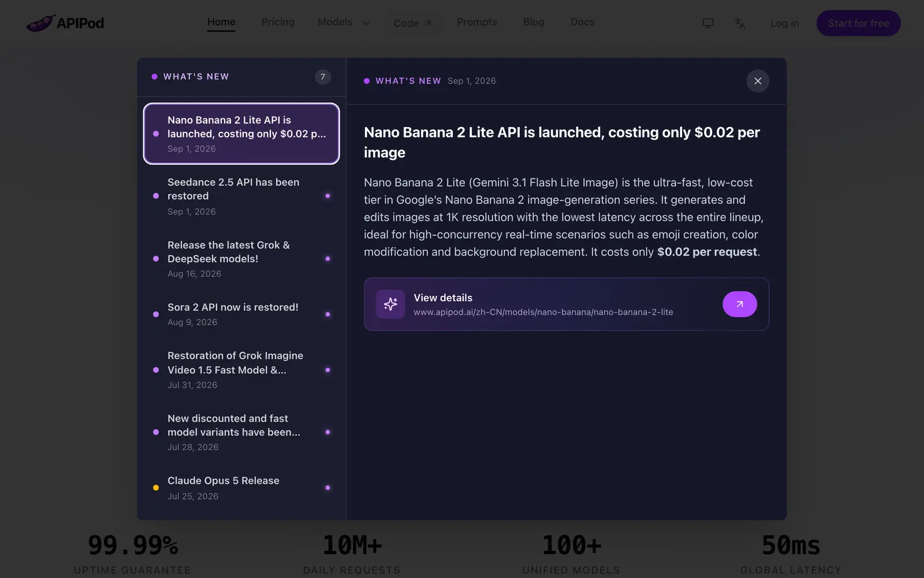
Task: Click the unread dot on Seedance 2.5 item
Action: 327,196
